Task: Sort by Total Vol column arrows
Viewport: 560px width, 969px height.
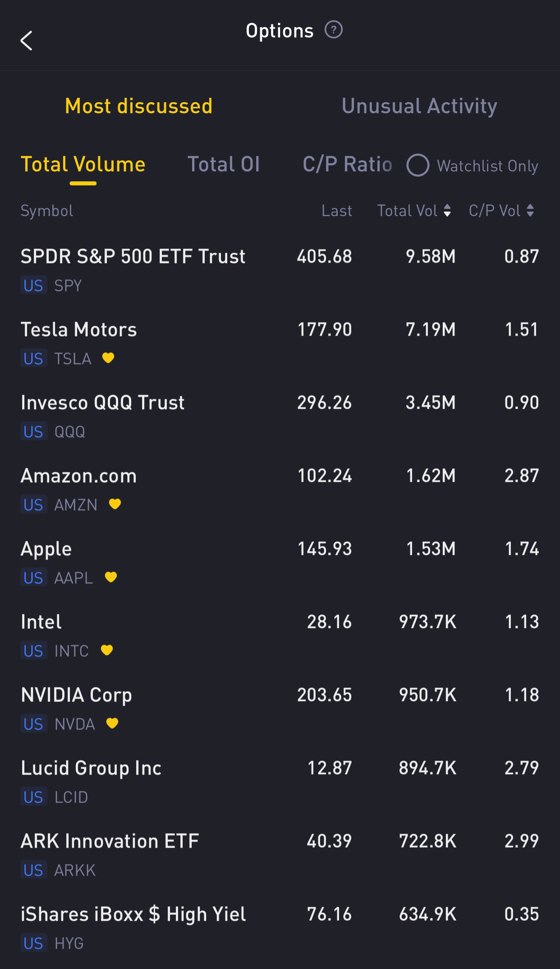Action: point(447,211)
